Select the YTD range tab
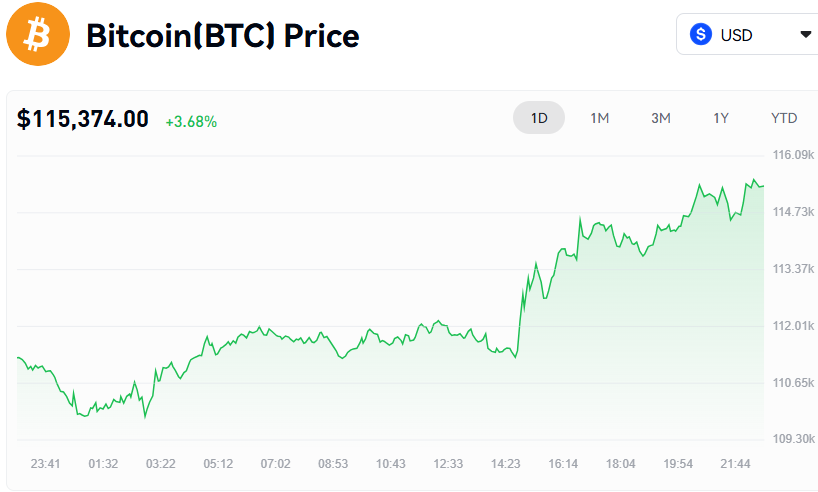The width and height of the screenshot is (818, 492). click(x=784, y=118)
